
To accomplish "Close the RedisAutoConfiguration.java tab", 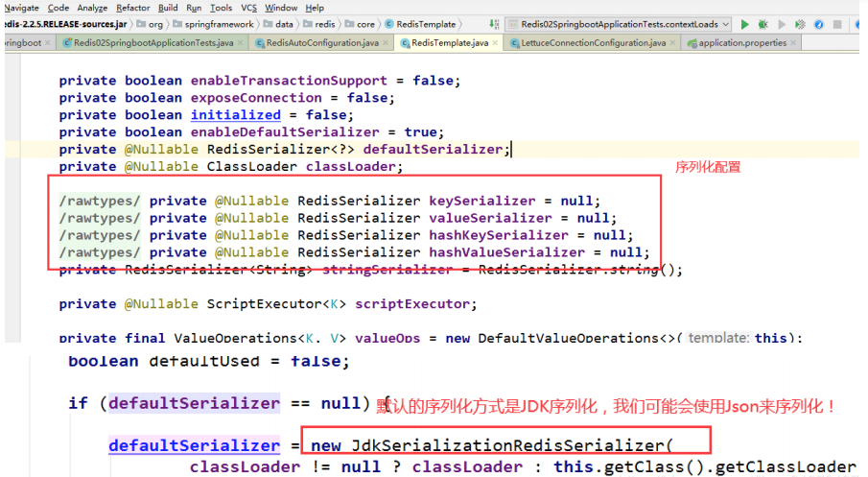I will click(x=387, y=42).
